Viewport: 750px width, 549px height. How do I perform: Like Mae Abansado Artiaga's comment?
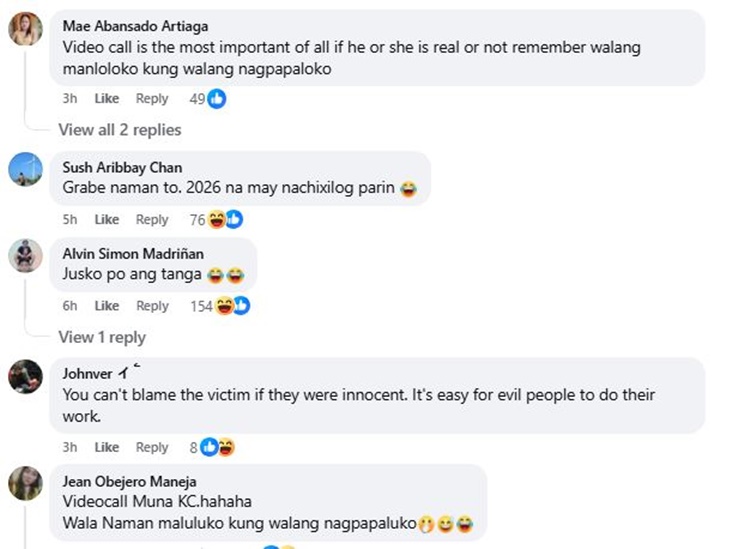point(107,99)
